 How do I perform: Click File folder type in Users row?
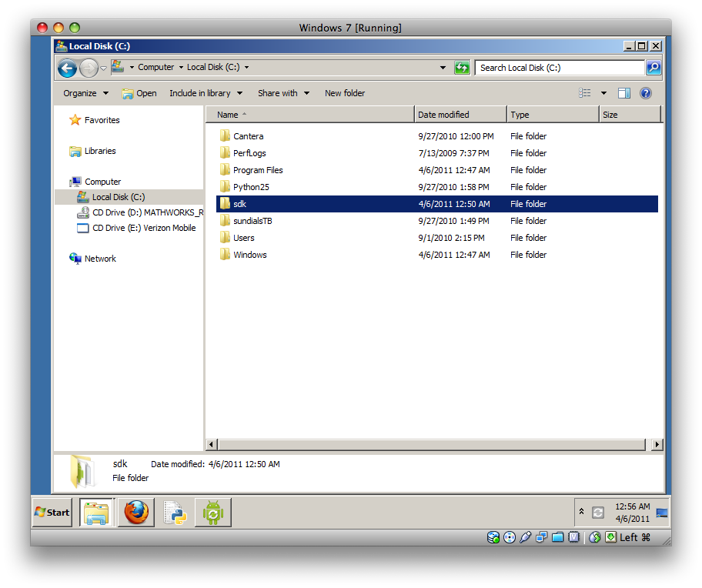(x=528, y=238)
